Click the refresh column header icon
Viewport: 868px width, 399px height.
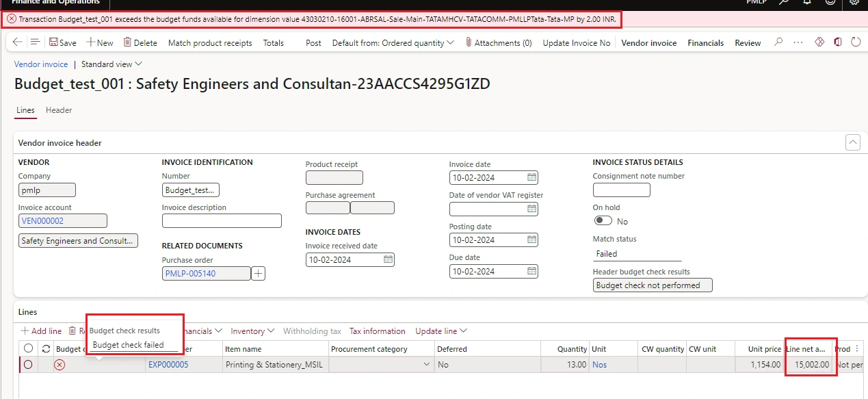point(45,348)
